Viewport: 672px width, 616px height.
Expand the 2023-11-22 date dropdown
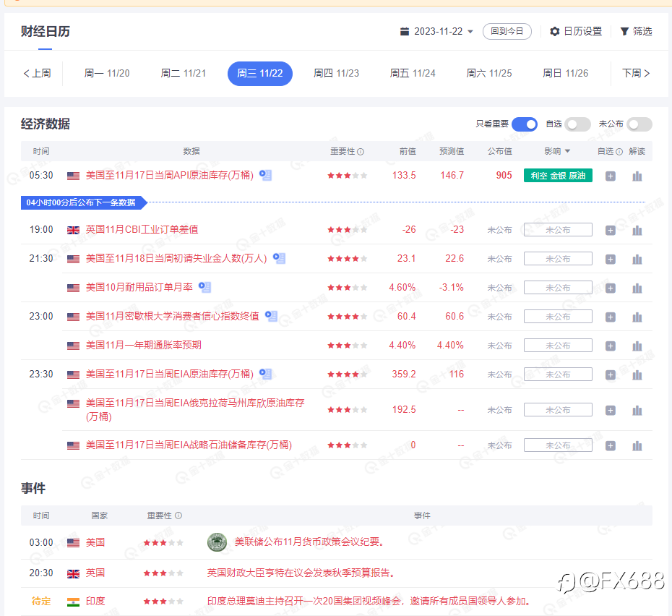(470, 32)
